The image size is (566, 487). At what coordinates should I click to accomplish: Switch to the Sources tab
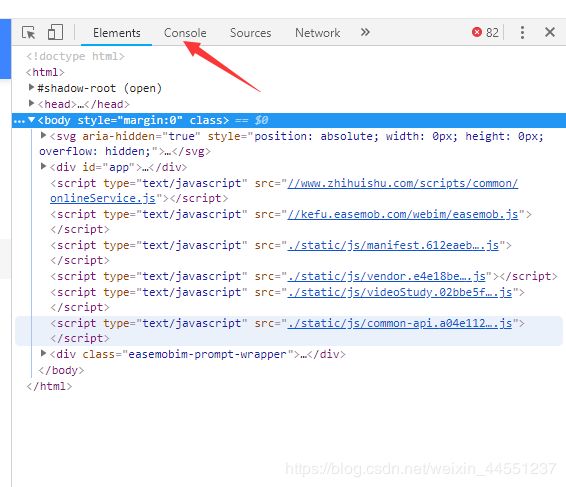click(251, 33)
